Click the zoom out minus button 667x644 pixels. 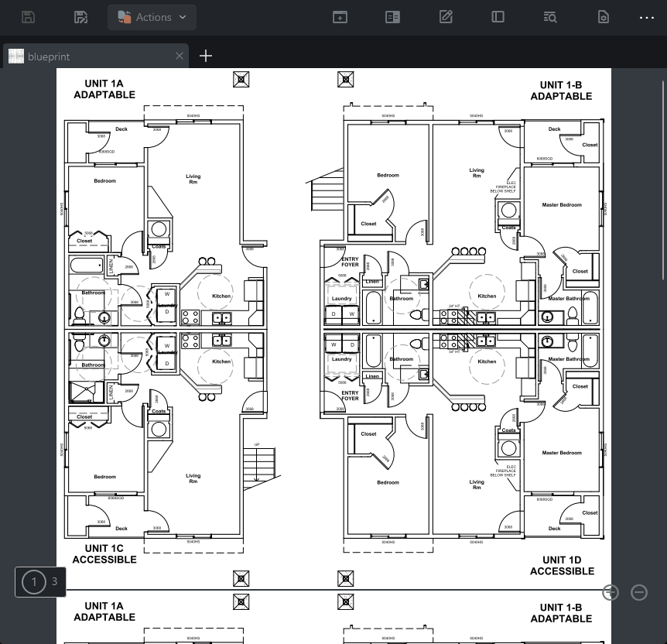[639, 592]
